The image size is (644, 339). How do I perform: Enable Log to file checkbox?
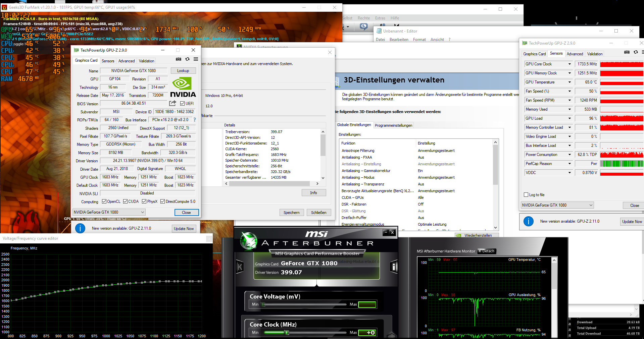[x=526, y=195]
